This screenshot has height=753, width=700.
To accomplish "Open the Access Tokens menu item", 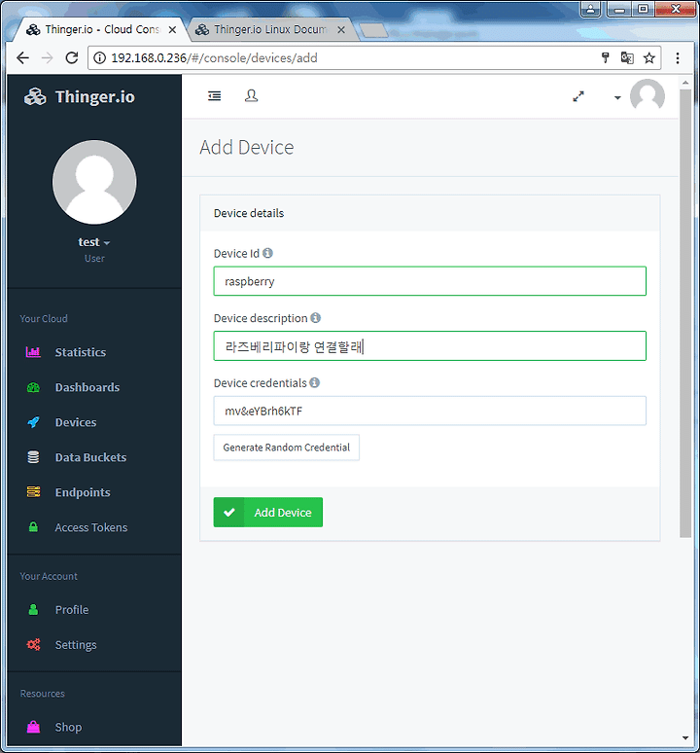I will tap(91, 527).
